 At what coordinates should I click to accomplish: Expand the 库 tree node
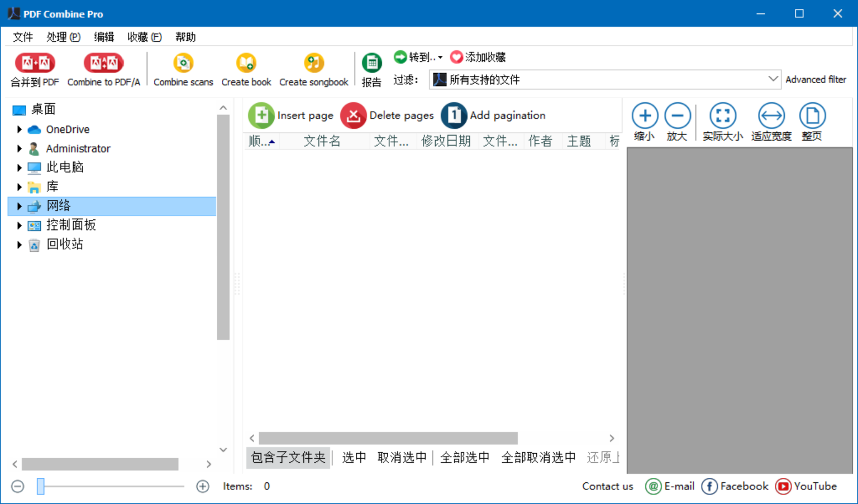[x=20, y=187]
